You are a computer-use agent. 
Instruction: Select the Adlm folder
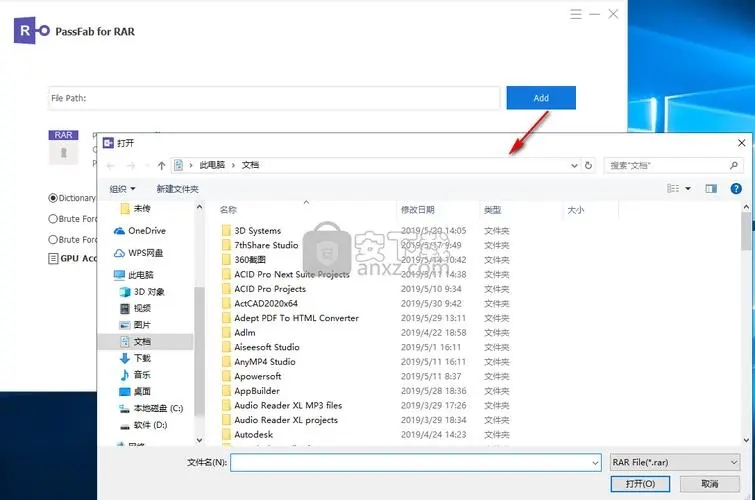click(x=239, y=332)
